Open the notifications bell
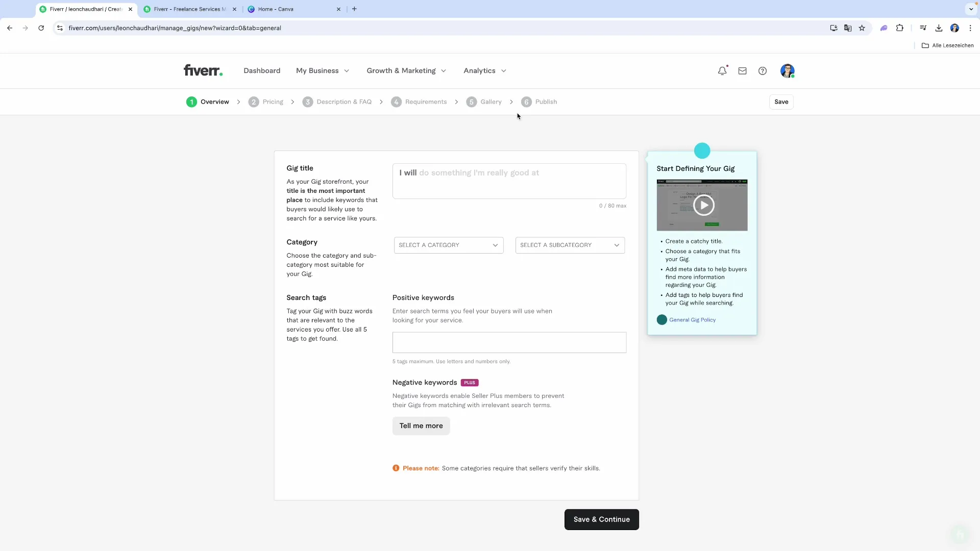This screenshot has height=551, width=980. tap(722, 70)
